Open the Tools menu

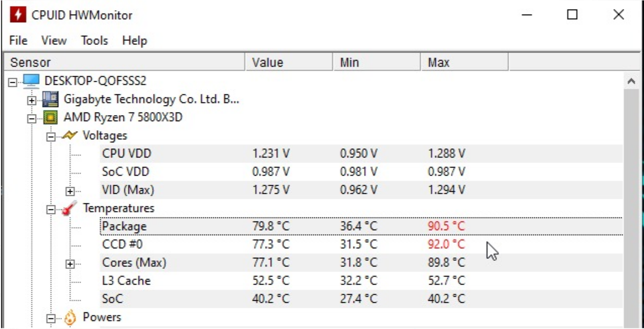click(95, 41)
